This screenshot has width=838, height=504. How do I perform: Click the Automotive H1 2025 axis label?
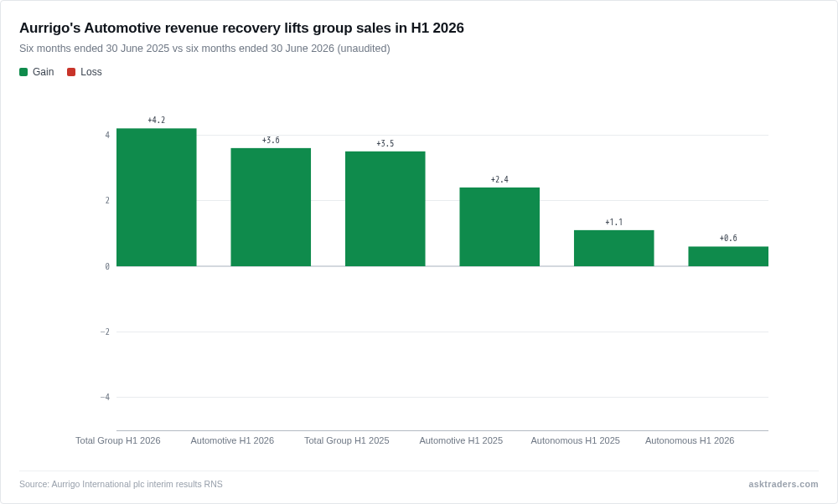click(461, 440)
